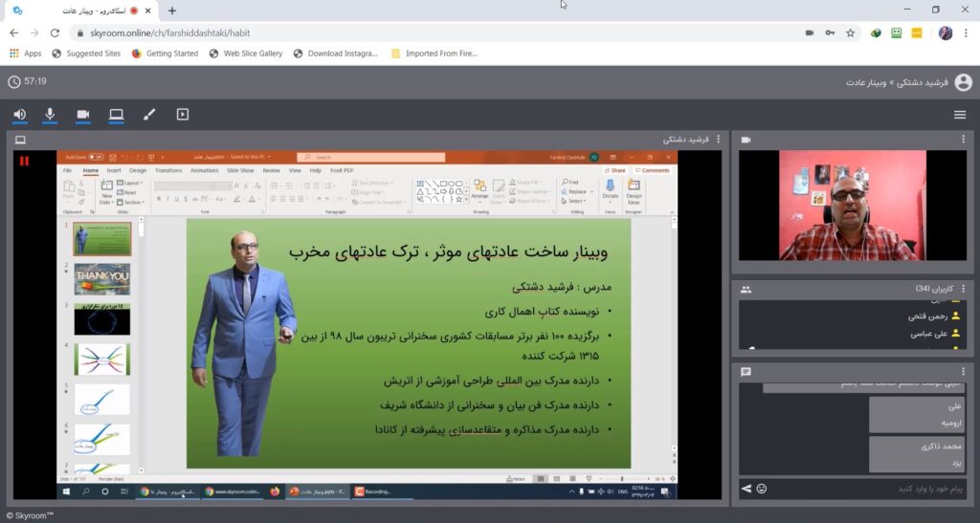Click the PowerPoint Search box
This screenshot has width=980, height=523.
371,157
